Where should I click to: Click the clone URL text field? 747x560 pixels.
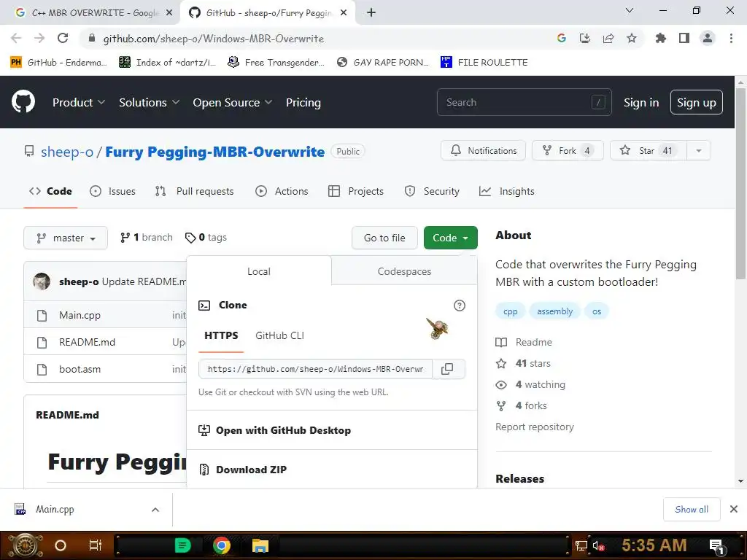(x=315, y=369)
